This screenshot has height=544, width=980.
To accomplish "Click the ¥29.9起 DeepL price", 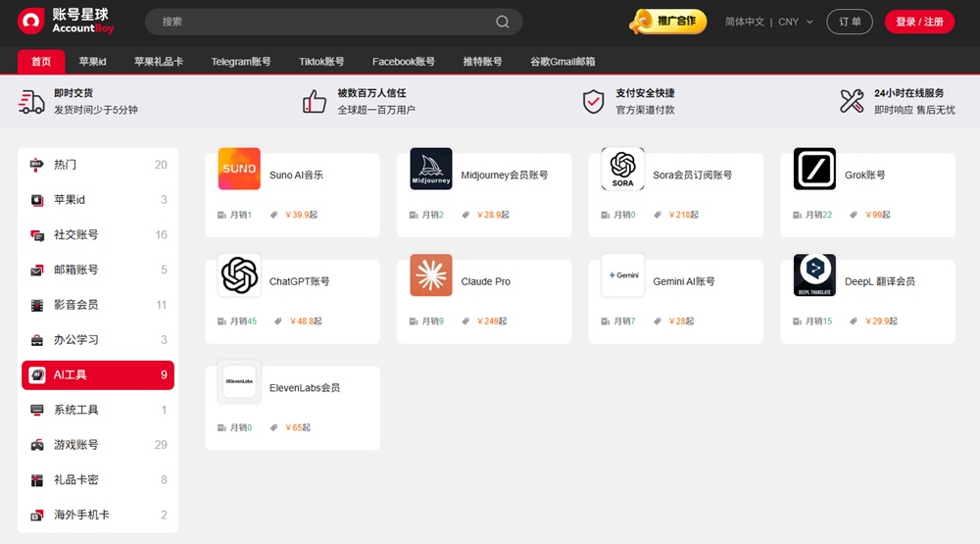I will click(x=881, y=321).
